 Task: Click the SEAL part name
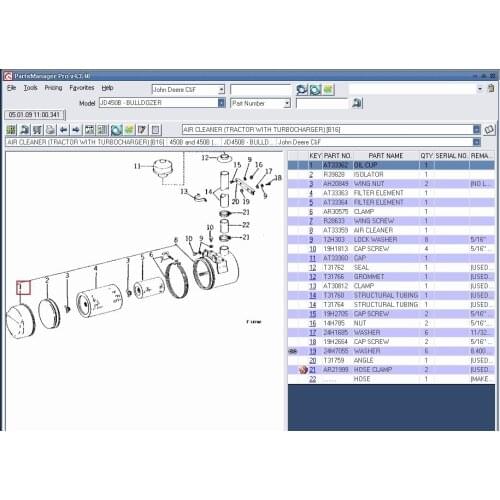pyautogui.click(x=361, y=268)
